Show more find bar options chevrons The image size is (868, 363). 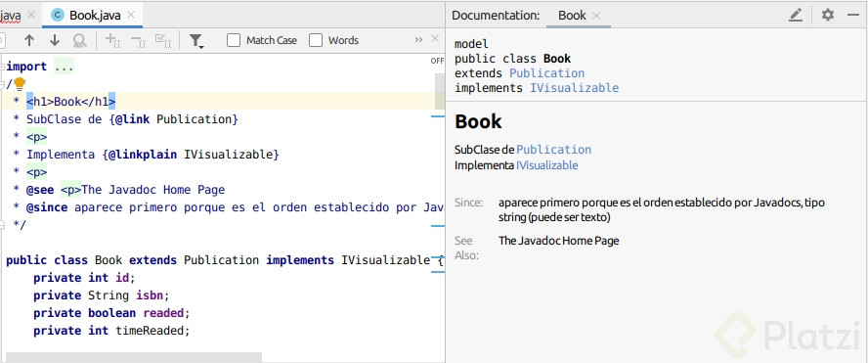click(x=418, y=40)
